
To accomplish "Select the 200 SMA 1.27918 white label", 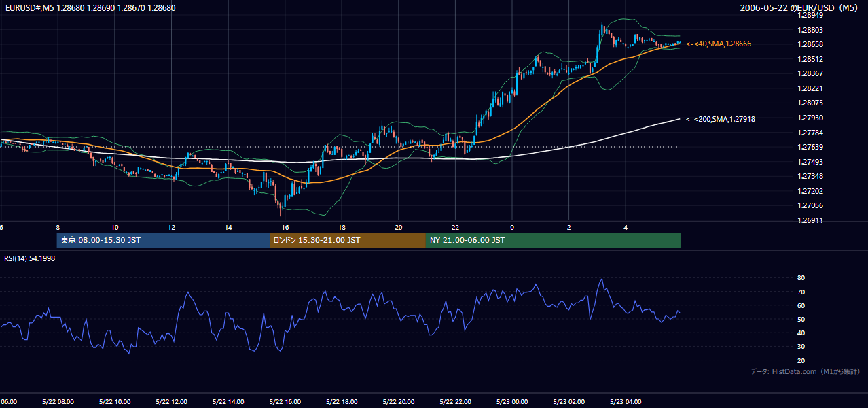I will [x=721, y=119].
